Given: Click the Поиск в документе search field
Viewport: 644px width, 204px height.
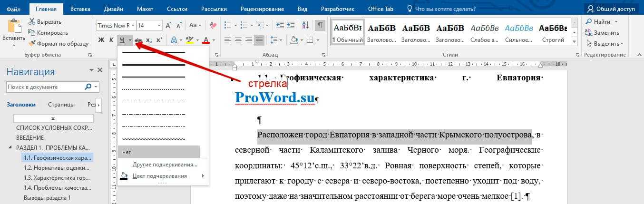Looking at the screenshot, I should 45,87.
